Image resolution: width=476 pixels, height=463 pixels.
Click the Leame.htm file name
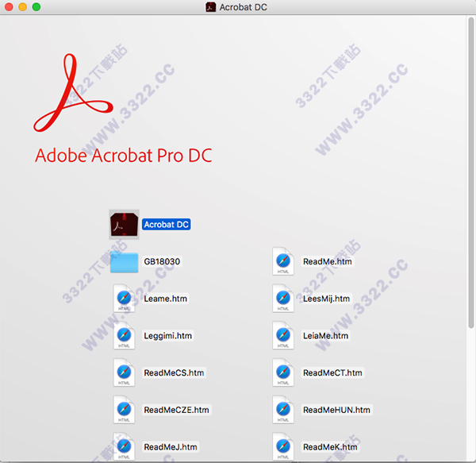click(166, 299)
